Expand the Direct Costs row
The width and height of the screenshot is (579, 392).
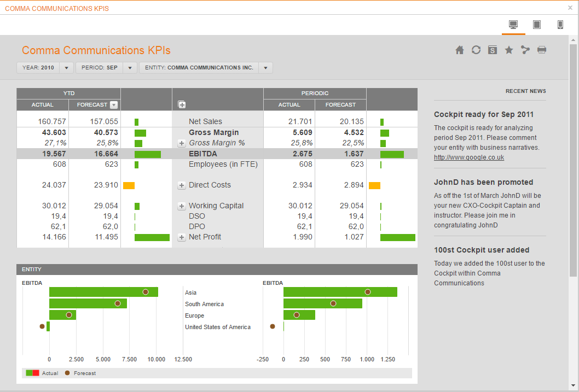tap(182, 185)
